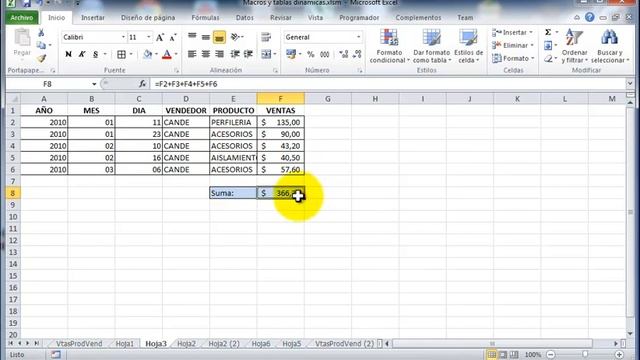Expand the Formato cells dropdown
Screen dimensions: 640x360
533,58
